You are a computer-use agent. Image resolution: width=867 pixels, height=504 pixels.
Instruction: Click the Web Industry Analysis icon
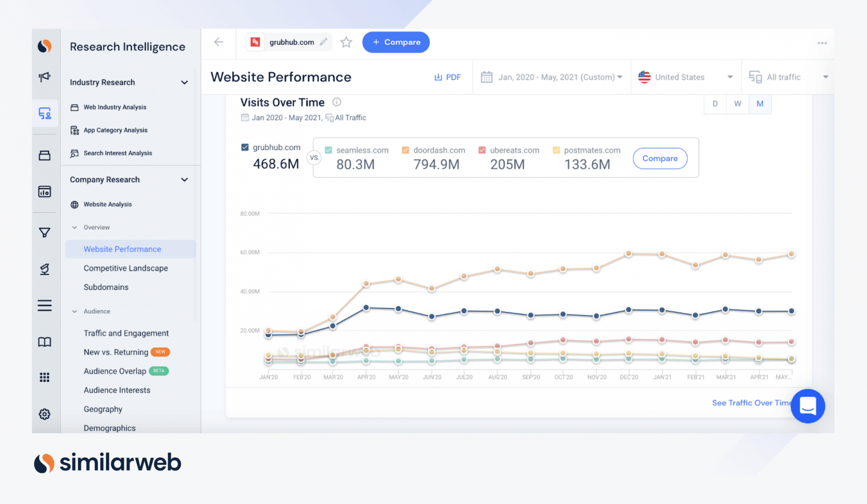point(74,107)
